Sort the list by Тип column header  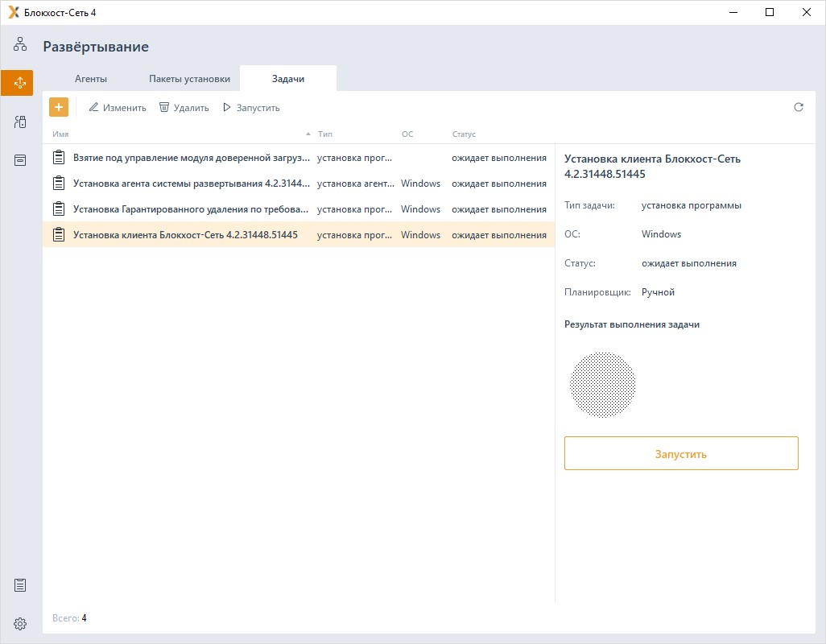click(x=325, y=134)
